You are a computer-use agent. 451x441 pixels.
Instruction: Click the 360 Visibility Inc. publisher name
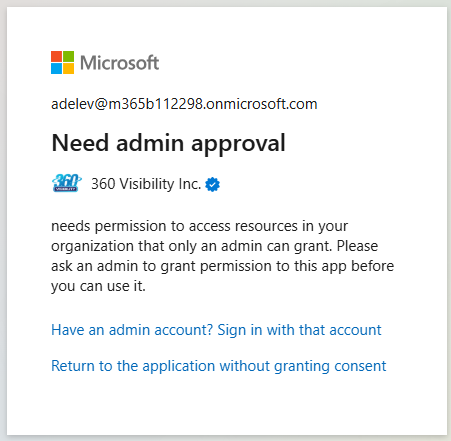[x=146, y=184]
